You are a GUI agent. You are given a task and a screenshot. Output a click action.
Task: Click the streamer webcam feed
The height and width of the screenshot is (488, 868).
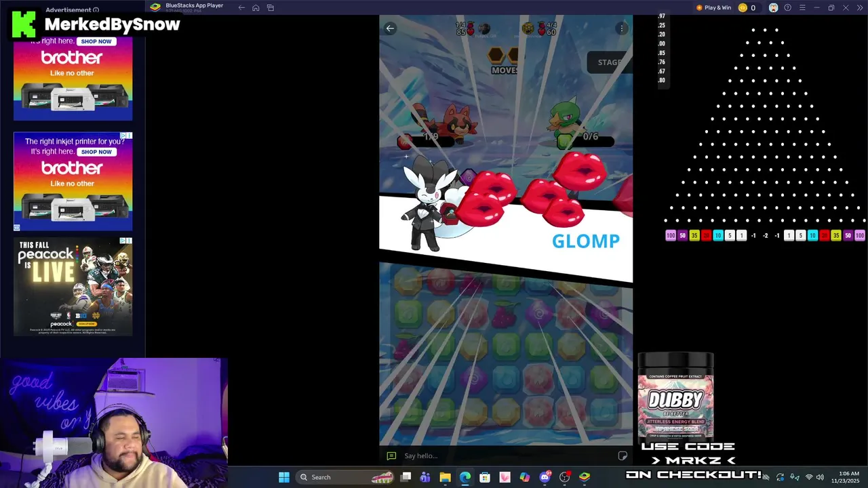coord(114,423)
